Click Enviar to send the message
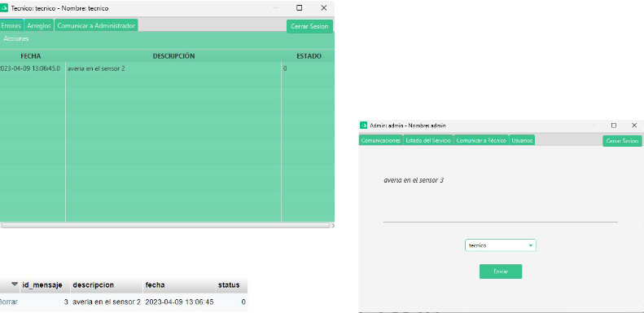Screen dimensions: 644x313 pyautogui.click(x=501, y=271)
